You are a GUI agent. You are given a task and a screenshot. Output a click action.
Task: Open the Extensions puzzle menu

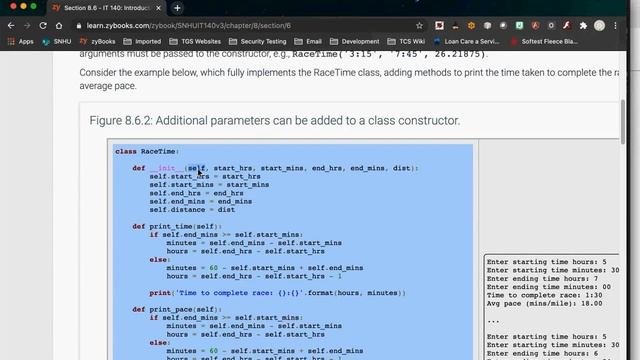coord(583,25)
